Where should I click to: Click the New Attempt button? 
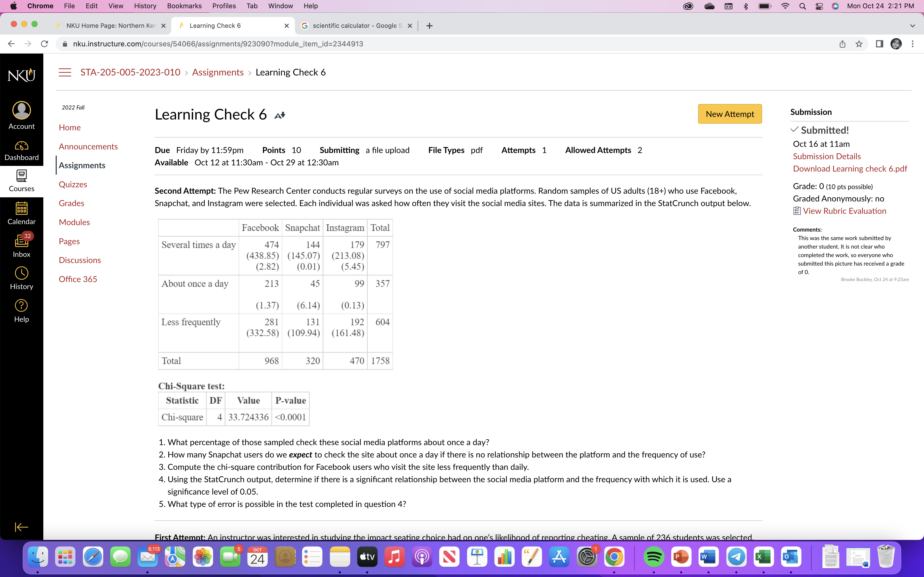(729, 114)
